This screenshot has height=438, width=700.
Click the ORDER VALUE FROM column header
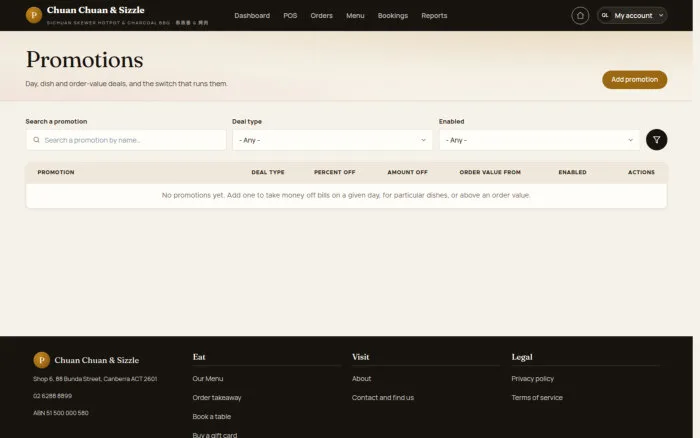(490, 172)
